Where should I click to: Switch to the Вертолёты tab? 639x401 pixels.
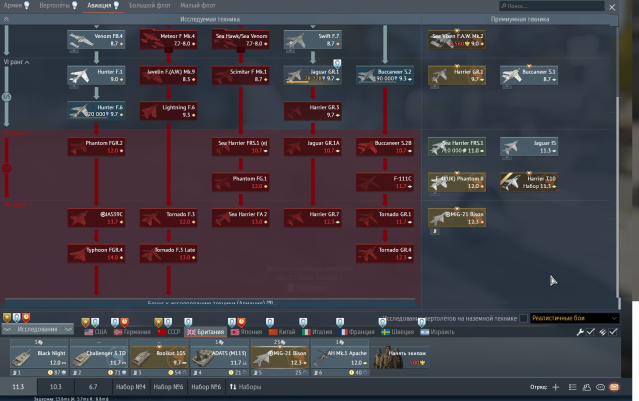pos(56,6)
